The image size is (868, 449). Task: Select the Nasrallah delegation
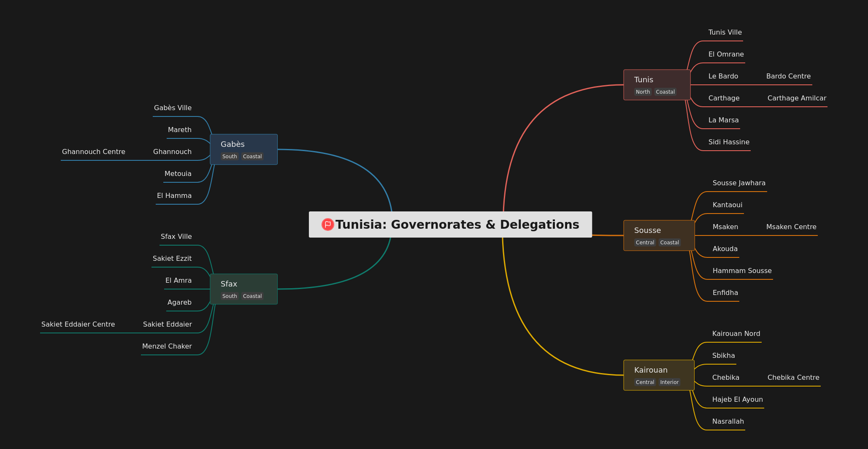[728, 422]
